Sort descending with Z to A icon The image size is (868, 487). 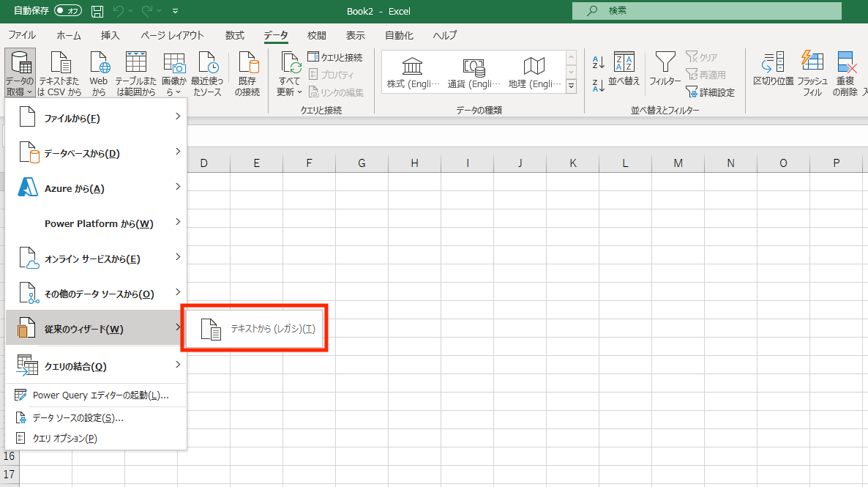599,85
